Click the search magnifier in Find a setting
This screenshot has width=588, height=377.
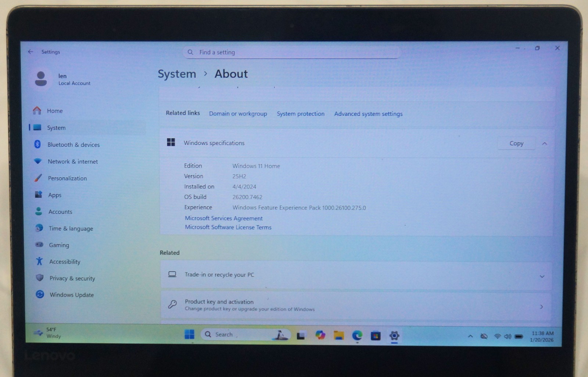point(190,52)
